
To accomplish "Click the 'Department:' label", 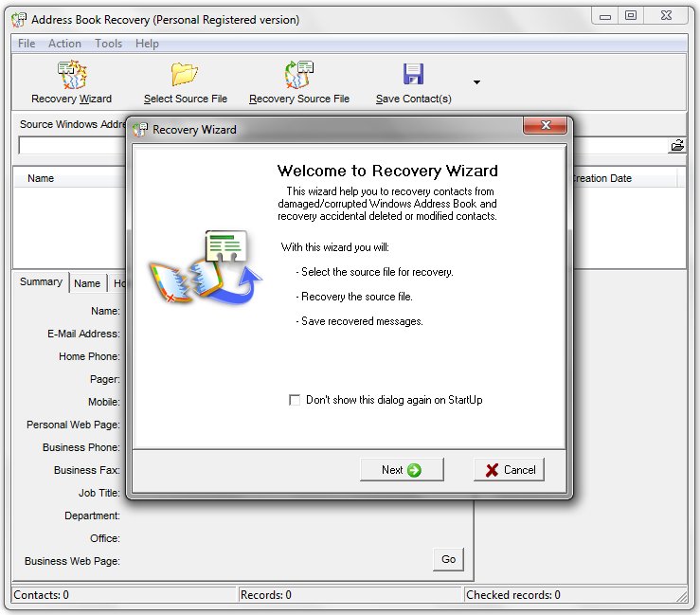I will tap(92, 516).
